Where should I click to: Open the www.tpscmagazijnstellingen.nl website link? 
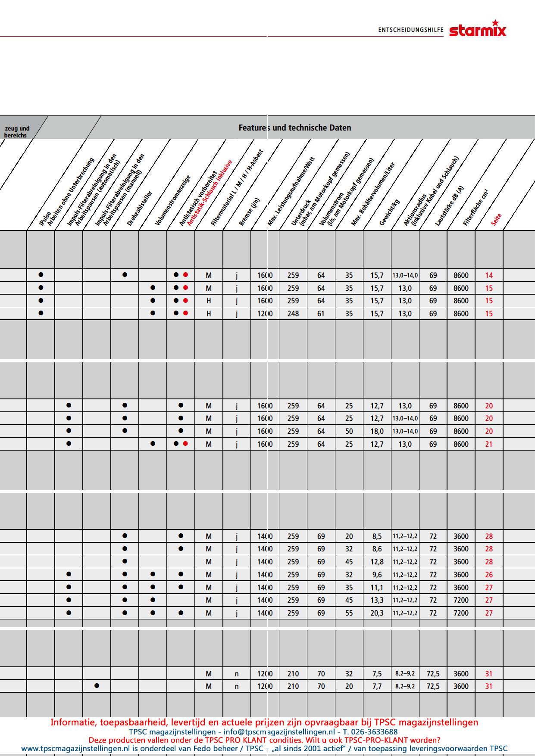click(x=76, y=749)
